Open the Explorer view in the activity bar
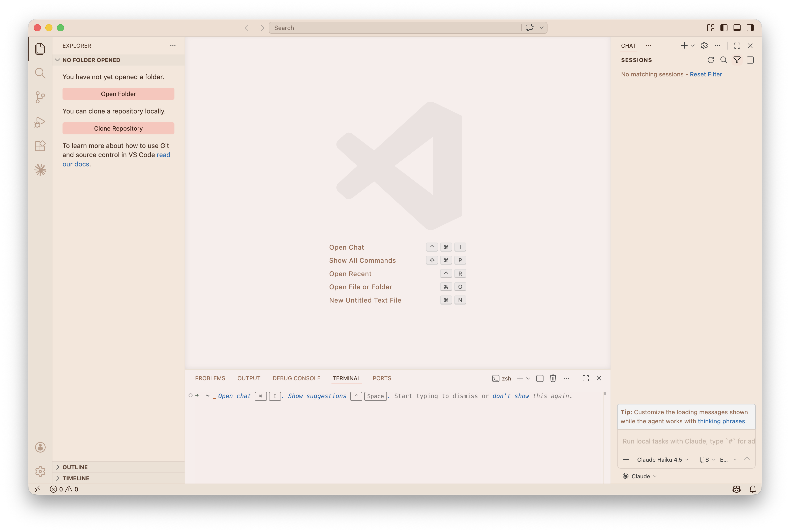This screenshot has height=532, width=790. 40,48
